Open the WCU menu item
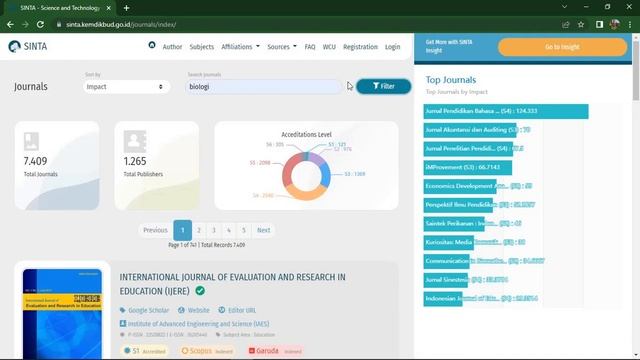 329,47
